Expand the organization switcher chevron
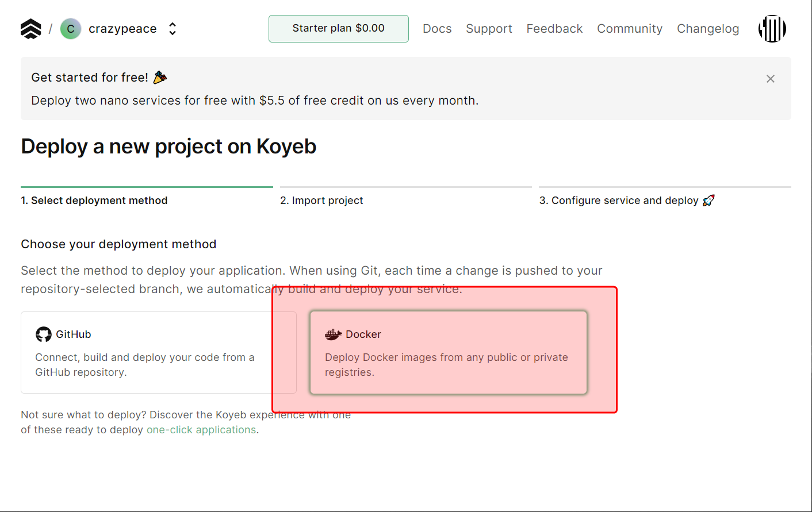Screen dimensions: 812x512 tap(173, 29)
